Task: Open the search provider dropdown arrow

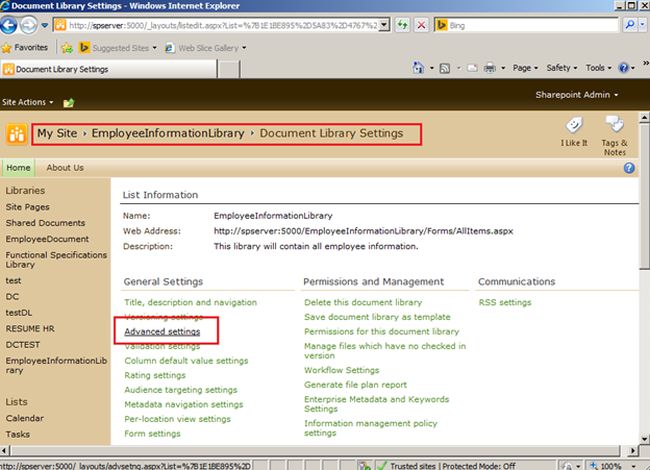Action: [x=643, y=25]
